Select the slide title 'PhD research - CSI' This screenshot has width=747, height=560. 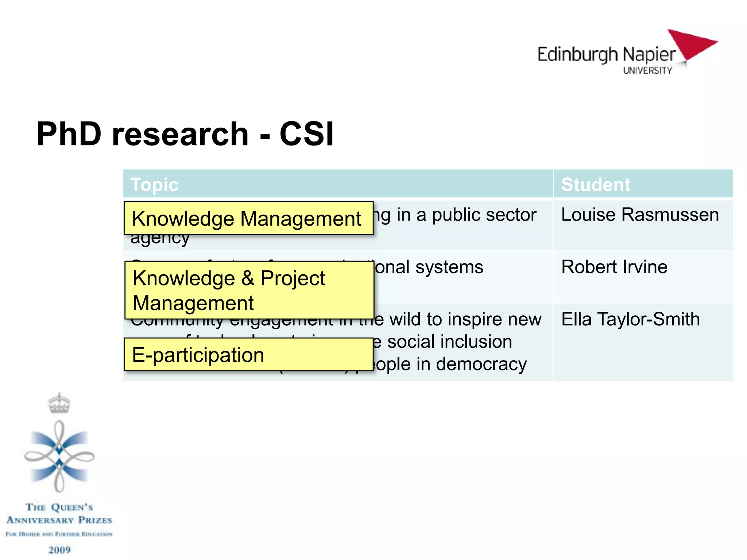click(x=185, y=134)
